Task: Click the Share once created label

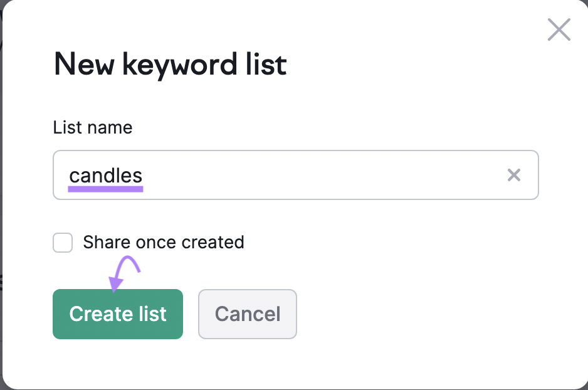Action: tap(163, 242)
